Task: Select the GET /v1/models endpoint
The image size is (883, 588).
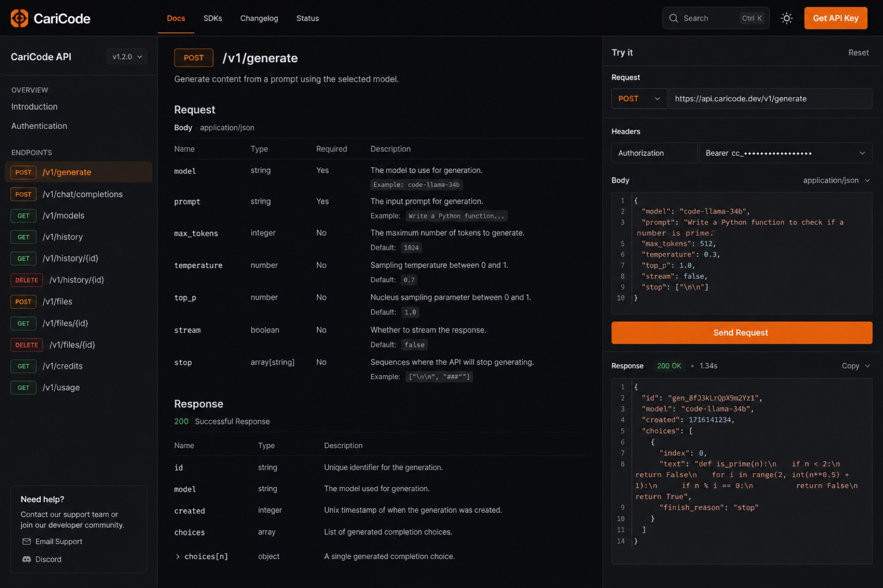Action: pos(78,216)
